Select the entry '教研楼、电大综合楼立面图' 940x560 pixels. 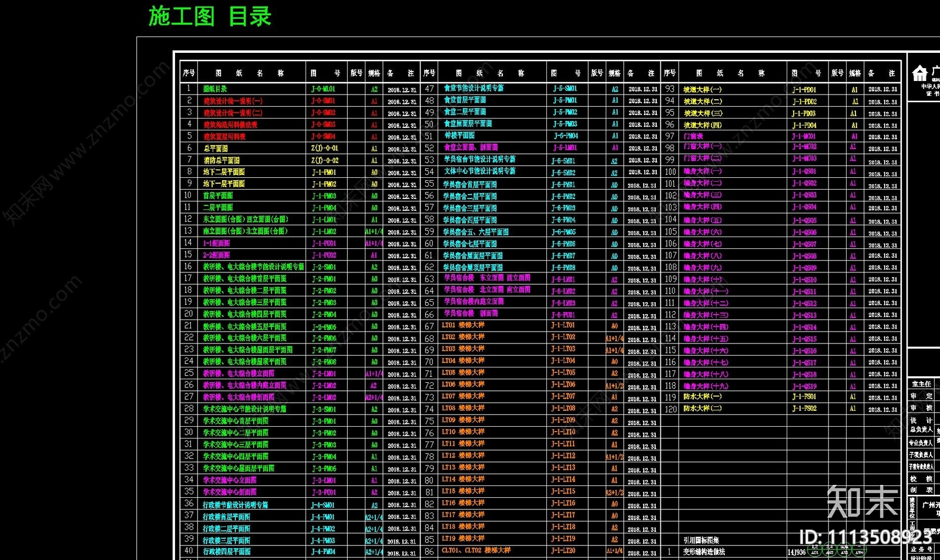coord(239,373)
